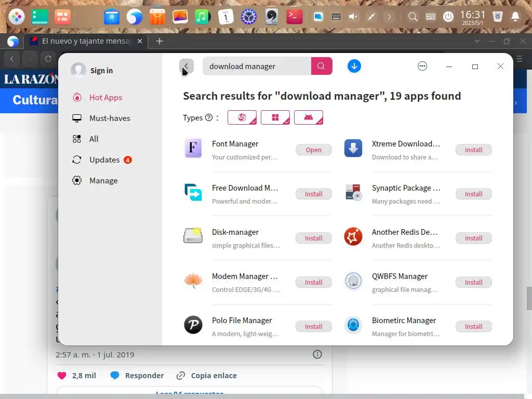Open the Terminal app in dock

click(x=294, y=17)
